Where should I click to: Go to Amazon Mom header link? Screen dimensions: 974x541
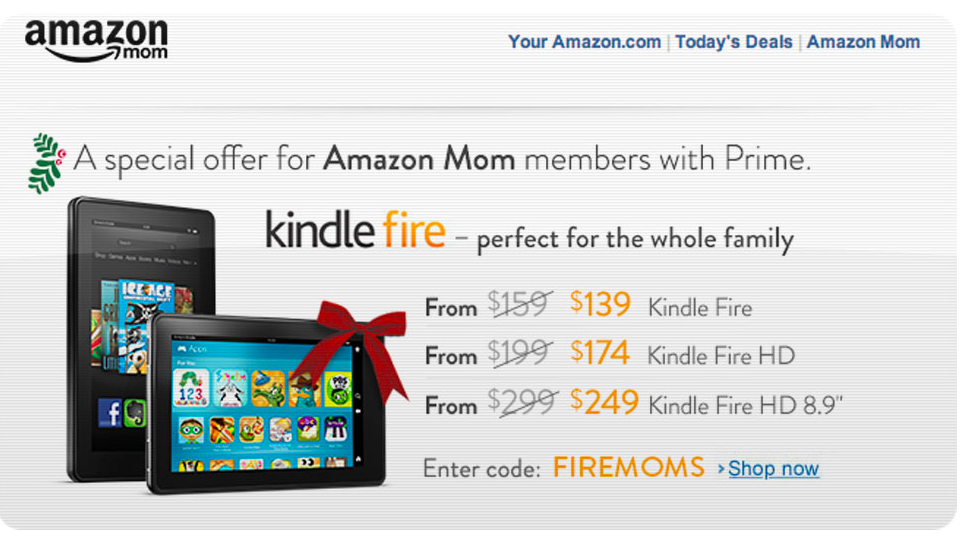pyautogui.click(x=863, y=42)
